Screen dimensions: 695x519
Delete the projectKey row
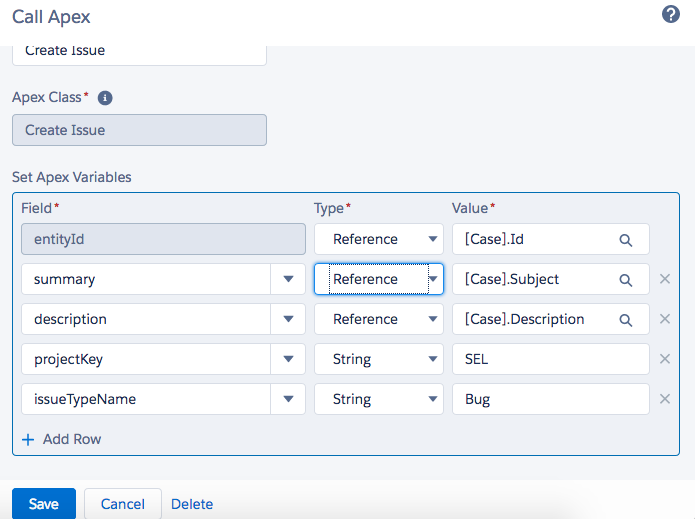pyautogui.click(x=665, y=359)
